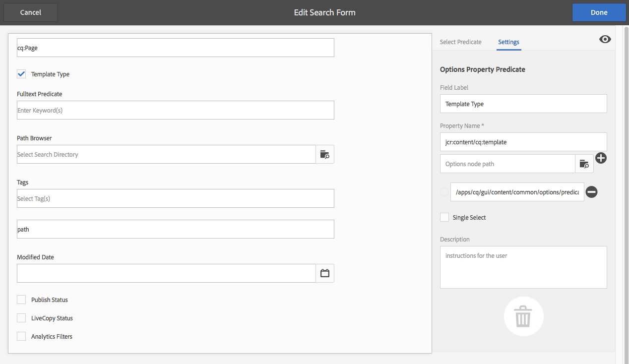The image size is (629, 364).
Task: Enable the Publish Status checkbox
Action: coord(21,300)
